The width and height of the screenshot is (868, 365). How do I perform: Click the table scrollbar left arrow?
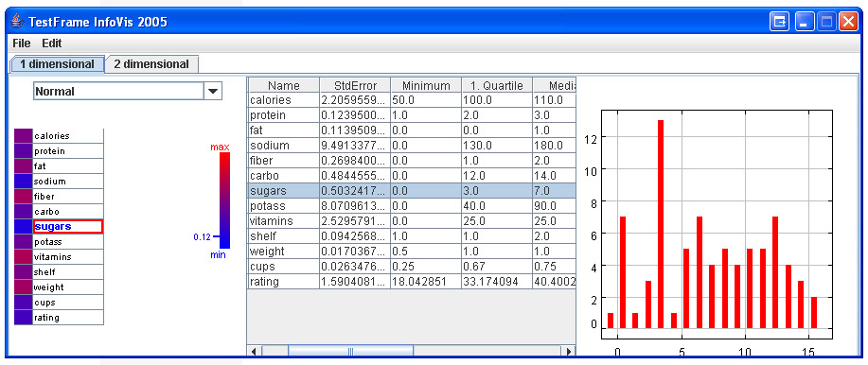[254, 351]
